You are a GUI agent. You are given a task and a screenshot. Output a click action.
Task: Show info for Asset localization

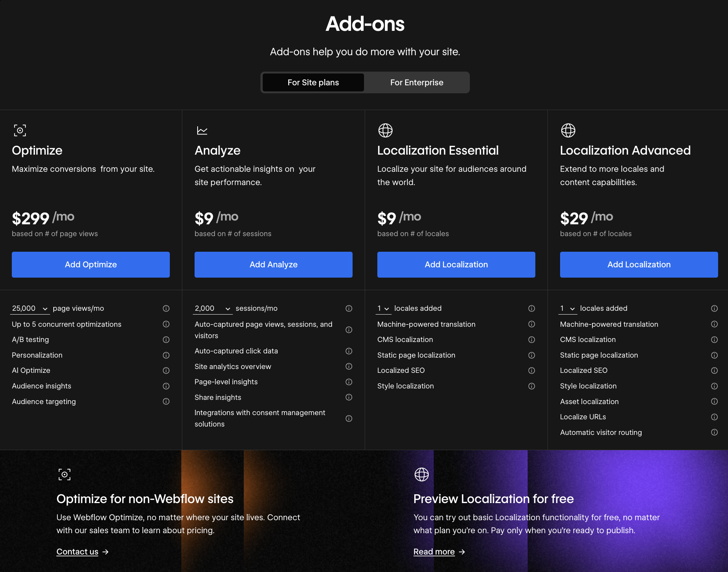714,401
